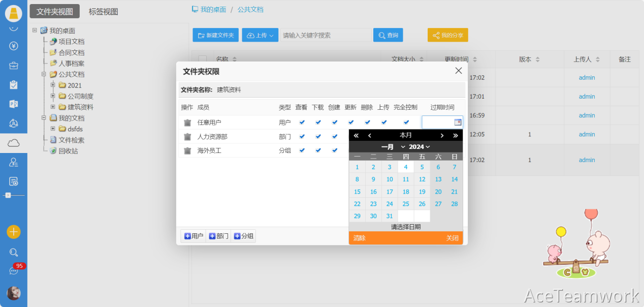Image resolution: width=644 pixels, height=307 pixels.
Task: Click the yellow plus sidebar button
Action: click(x=14, y=232)
